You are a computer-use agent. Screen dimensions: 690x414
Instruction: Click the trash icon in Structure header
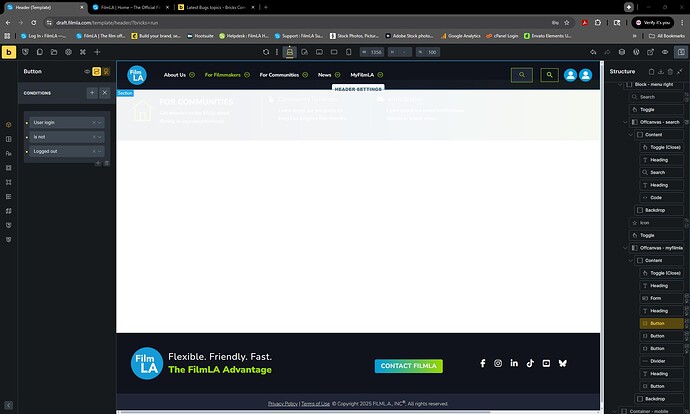(670, 71)
